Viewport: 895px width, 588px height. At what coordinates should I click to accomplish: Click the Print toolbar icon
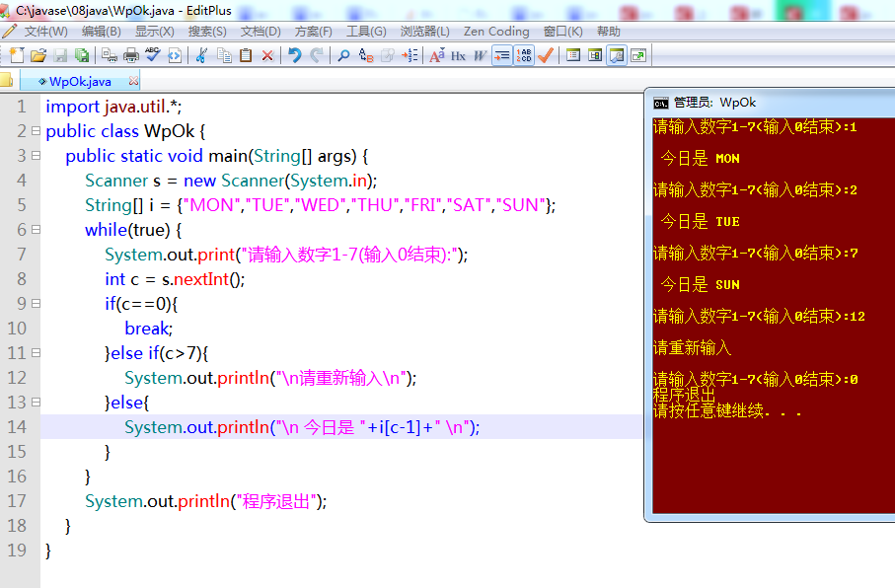[x=131, y=55]
